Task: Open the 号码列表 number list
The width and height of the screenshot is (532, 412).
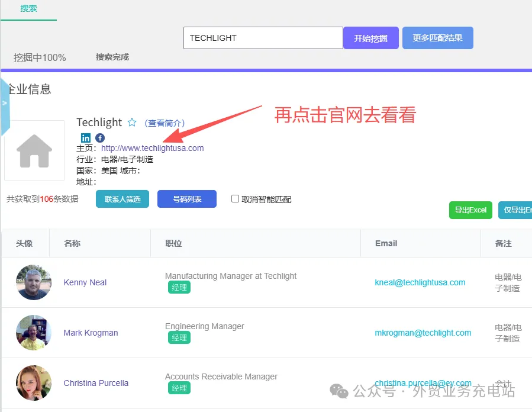Action: point(187,199)
